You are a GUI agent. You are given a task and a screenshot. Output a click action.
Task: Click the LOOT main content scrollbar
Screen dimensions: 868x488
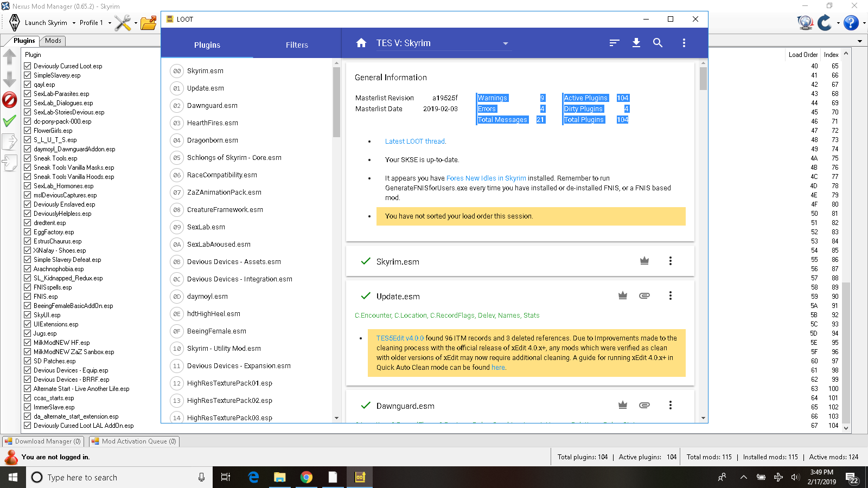pyautogui.click(x=704, y=79)
